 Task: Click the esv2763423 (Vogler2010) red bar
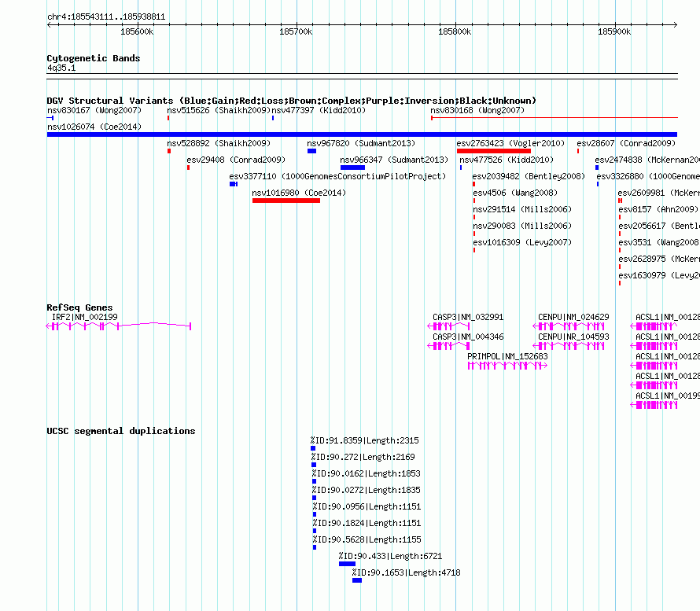[x=494, y=151]
